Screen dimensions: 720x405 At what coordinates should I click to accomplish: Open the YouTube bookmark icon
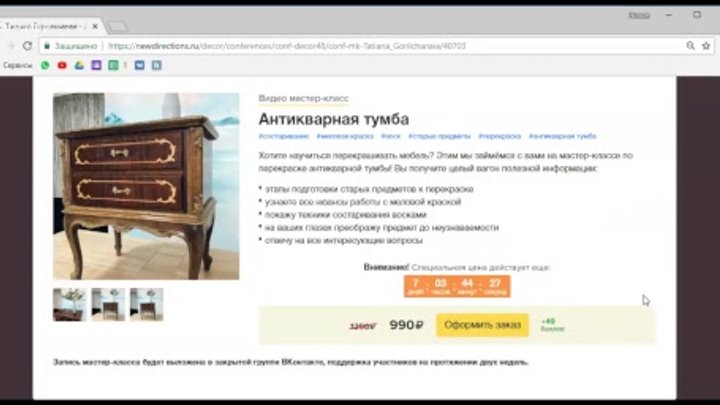62,65
